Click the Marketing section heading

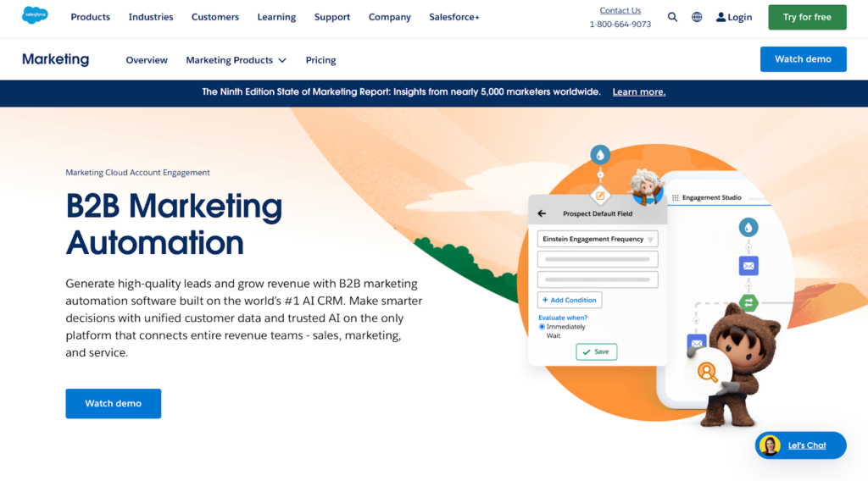(55, 59)
